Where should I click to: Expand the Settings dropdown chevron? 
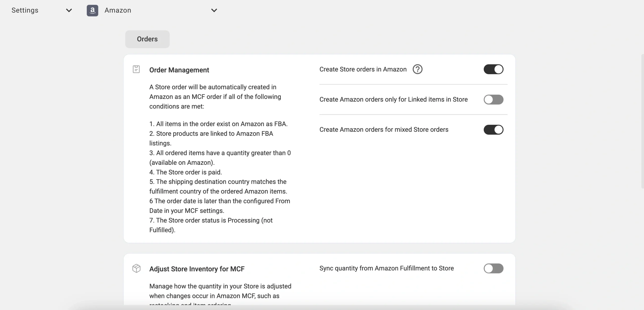pyautogui.click(x=69, y=10)
